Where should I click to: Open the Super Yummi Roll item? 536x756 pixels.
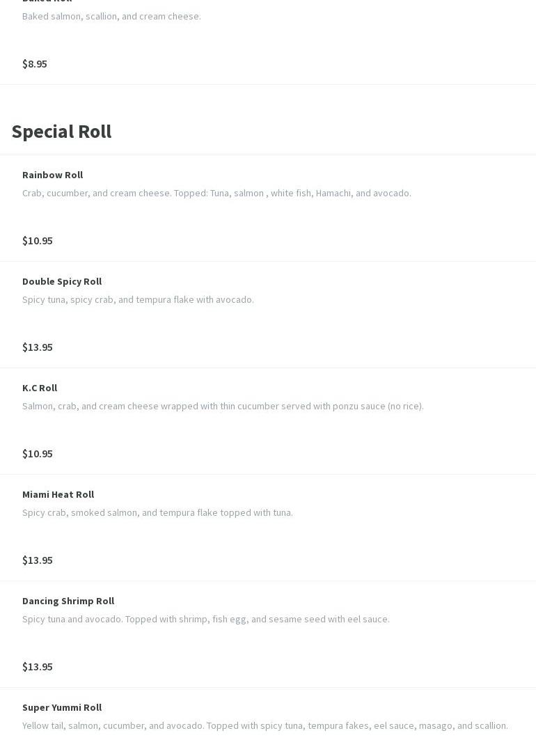[x=62, y=707]
